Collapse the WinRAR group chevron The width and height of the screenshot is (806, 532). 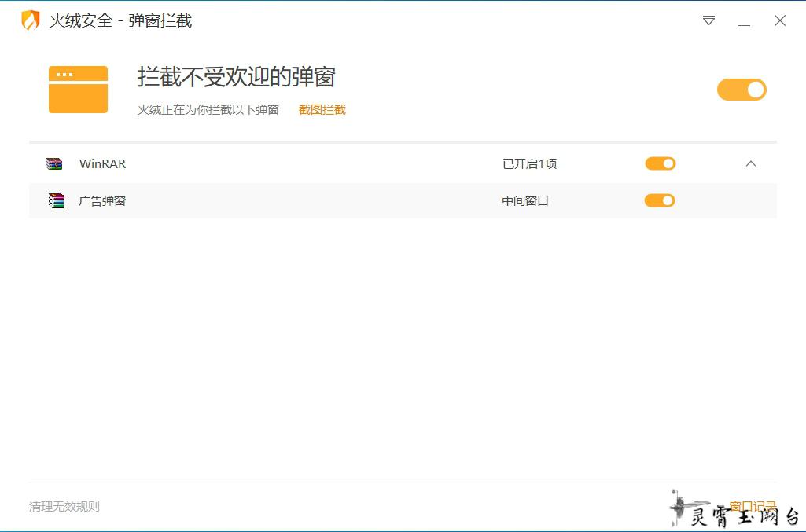750,163
